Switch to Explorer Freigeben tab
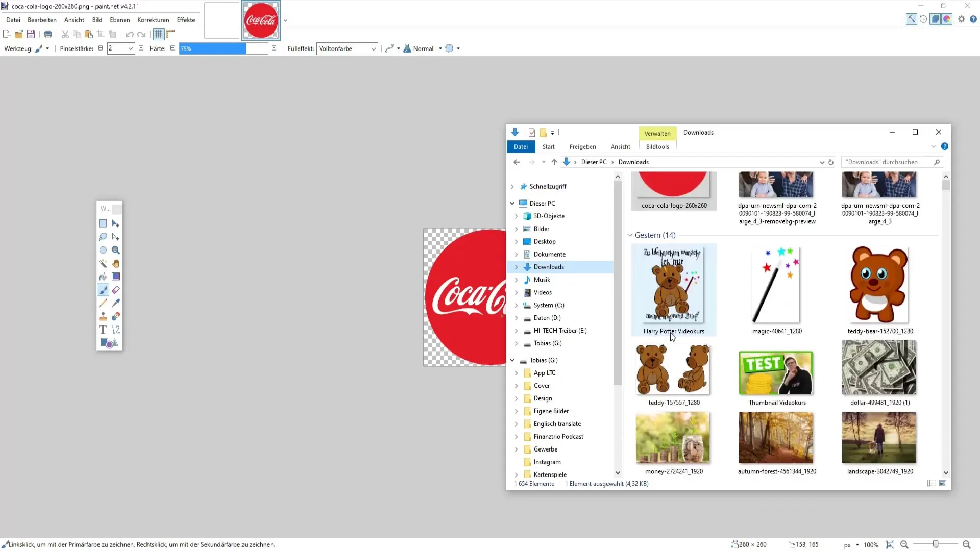The height and width of the screenshot is (551, 980). tap(582, 147)
